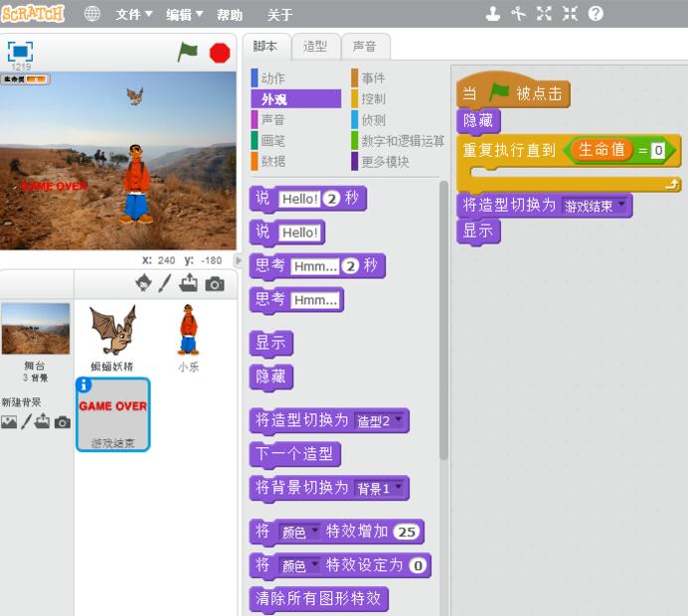This screenshot has width=688, height=616.
Task: Select the scissors delete tool
Action: pyautogui.click(x=518, y=14)
